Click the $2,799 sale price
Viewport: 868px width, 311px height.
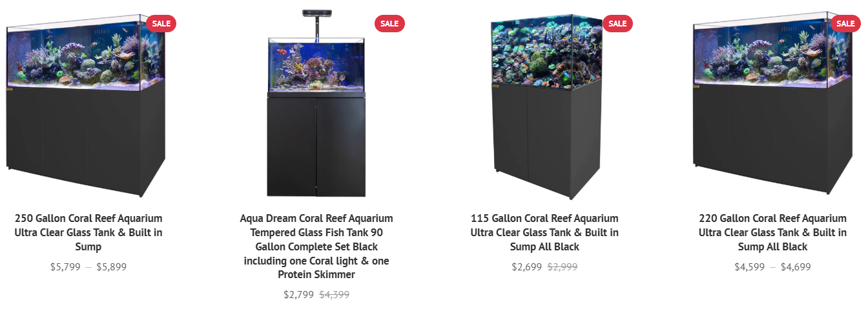click(298, 295)
